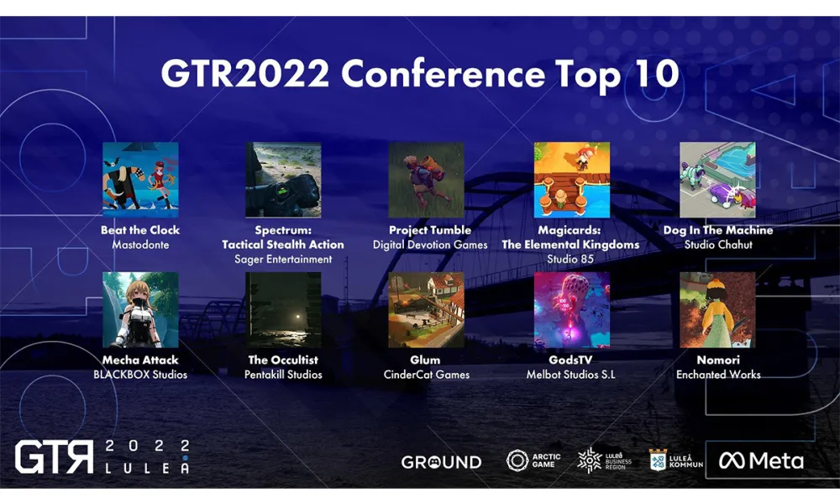The width and height of the screenshot is (840, 504).
Task: Click the Arctic Game sponsor logo
Action: pos(533,460)
